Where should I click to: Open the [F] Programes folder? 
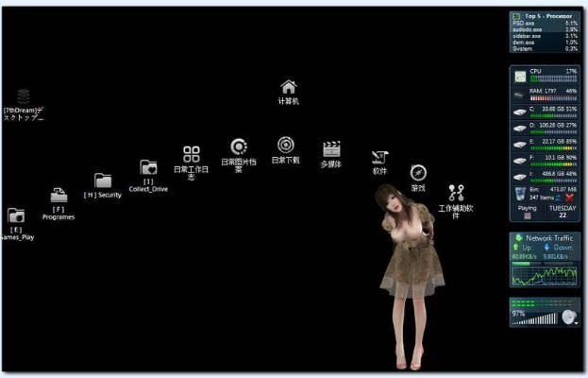tap(59, 196)
